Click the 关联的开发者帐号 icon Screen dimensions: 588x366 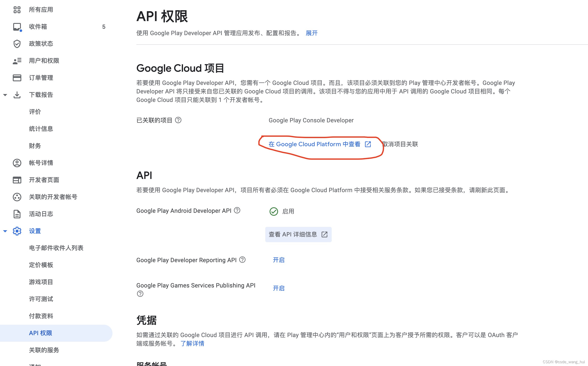pyautogui.click(x=17, y=197)
